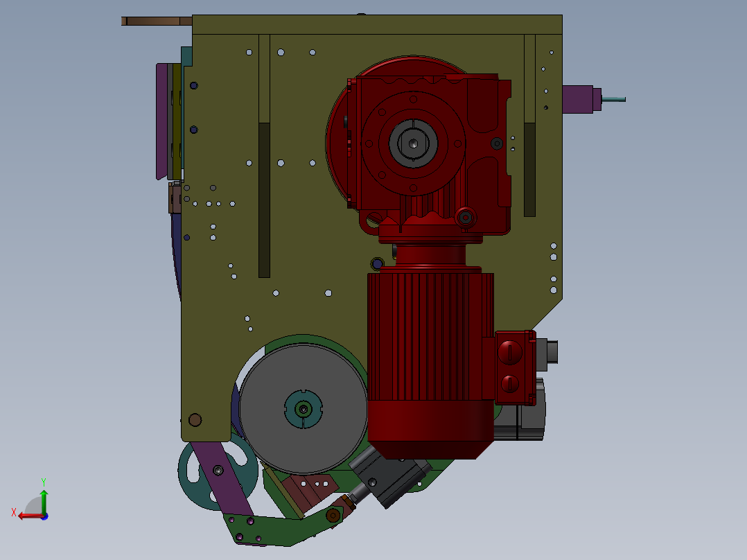Select the red finned motor body

click(430, 336)
